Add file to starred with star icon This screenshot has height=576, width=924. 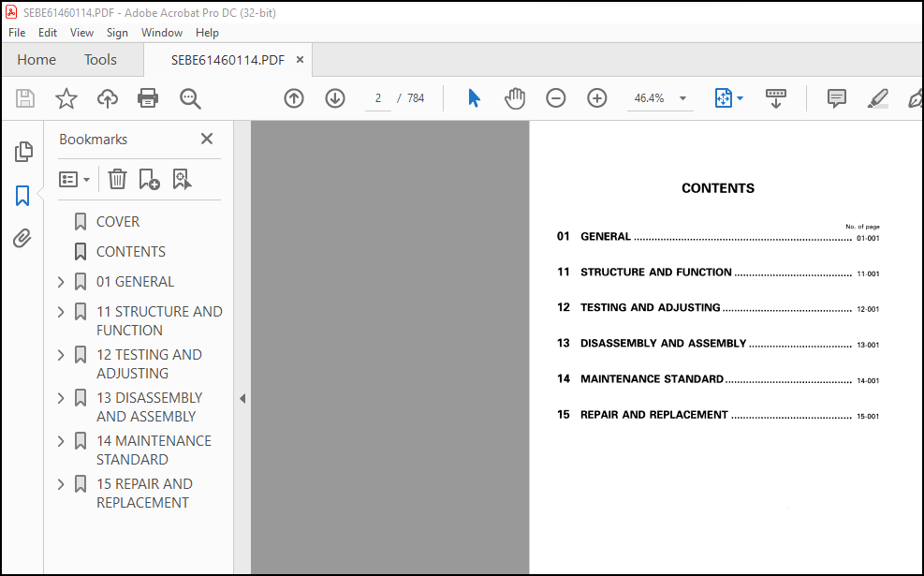click(66, 97)
